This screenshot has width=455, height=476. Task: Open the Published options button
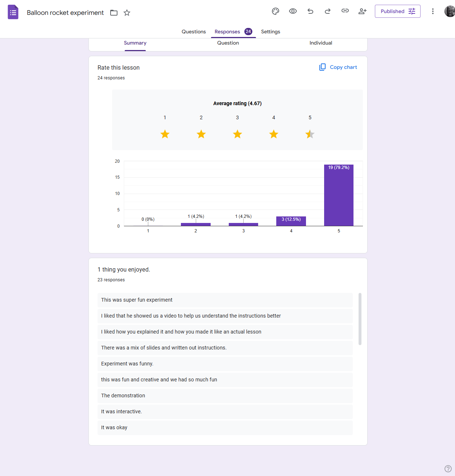(x=397, y=11)
